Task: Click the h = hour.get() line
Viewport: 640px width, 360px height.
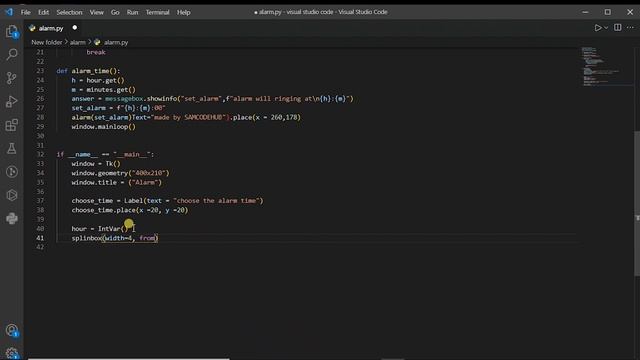Action: [98, 80]
